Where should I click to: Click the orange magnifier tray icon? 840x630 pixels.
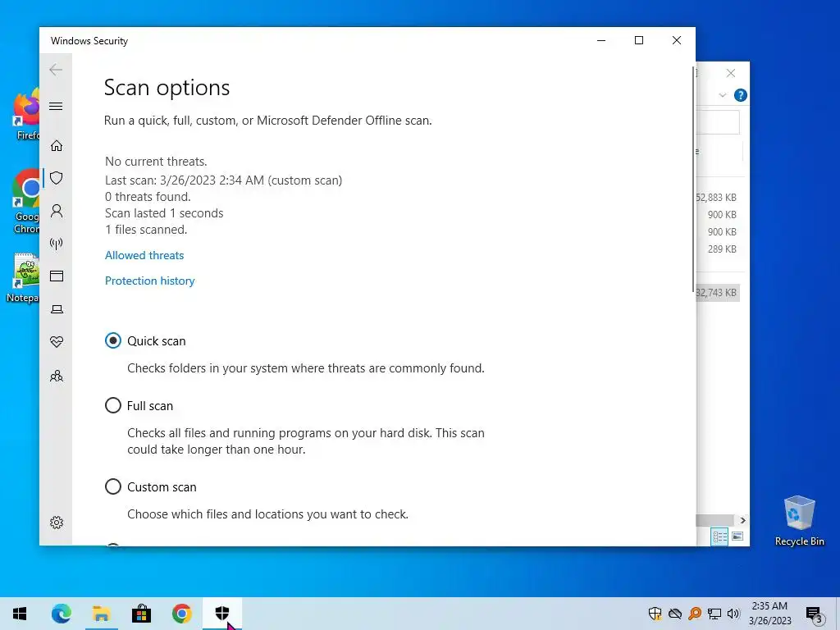pos(695,614)
